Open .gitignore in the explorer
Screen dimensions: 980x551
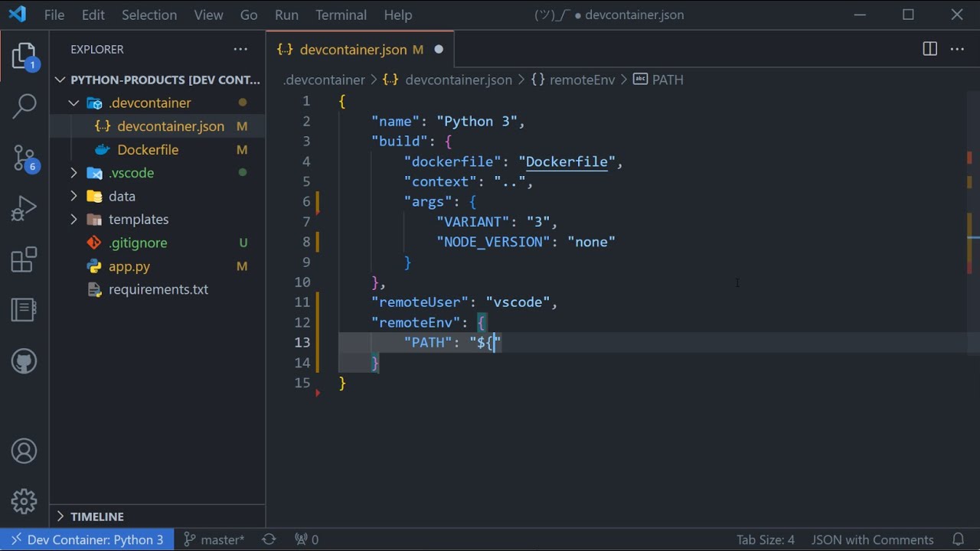(x=158, y=243)
